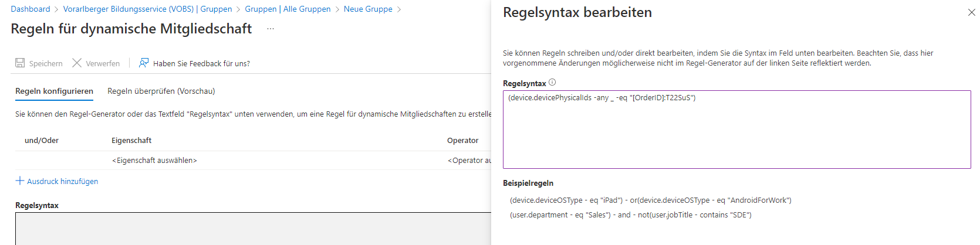The width and height of the screenshot is (980, 245).
Task: Open the Eigenschaft auswählen dropdown
Action: pos(154,161)
